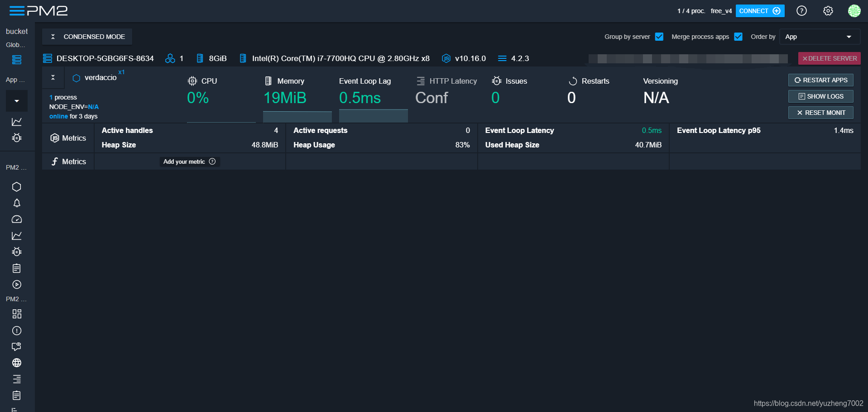Click the PM2 version 4.2.3 icon
868x412 pixels.
pos(502,58)
